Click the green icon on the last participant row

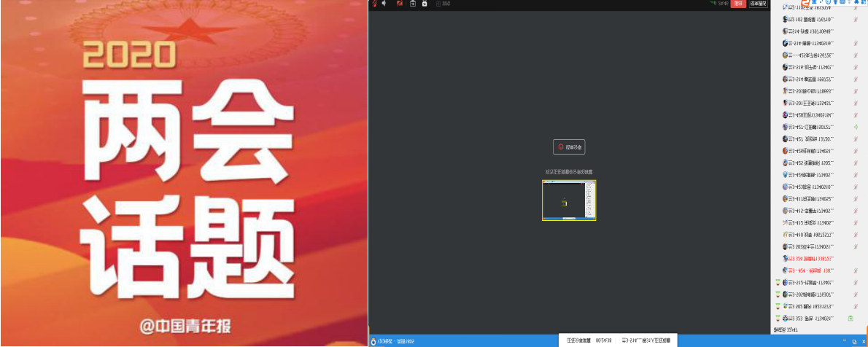[850, 319]
